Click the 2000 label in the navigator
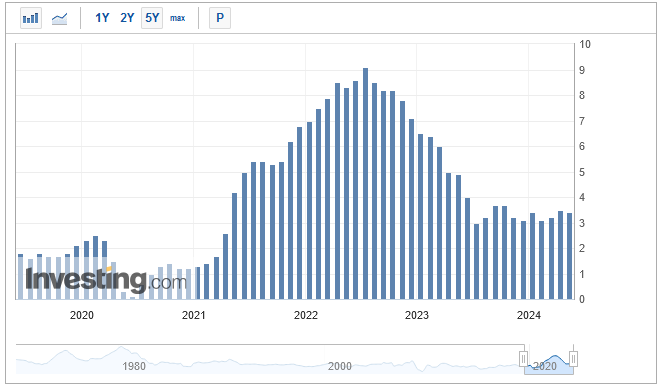 (340, 366)
